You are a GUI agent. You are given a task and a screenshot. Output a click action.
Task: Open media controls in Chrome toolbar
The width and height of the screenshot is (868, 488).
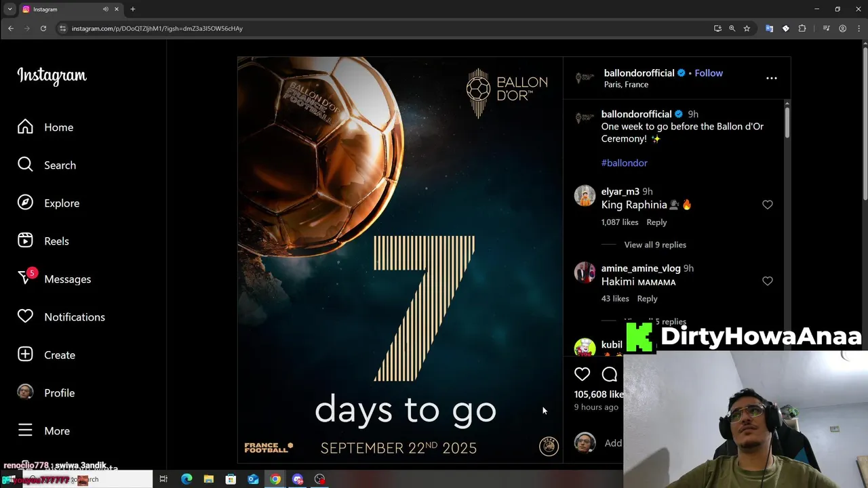826,28
